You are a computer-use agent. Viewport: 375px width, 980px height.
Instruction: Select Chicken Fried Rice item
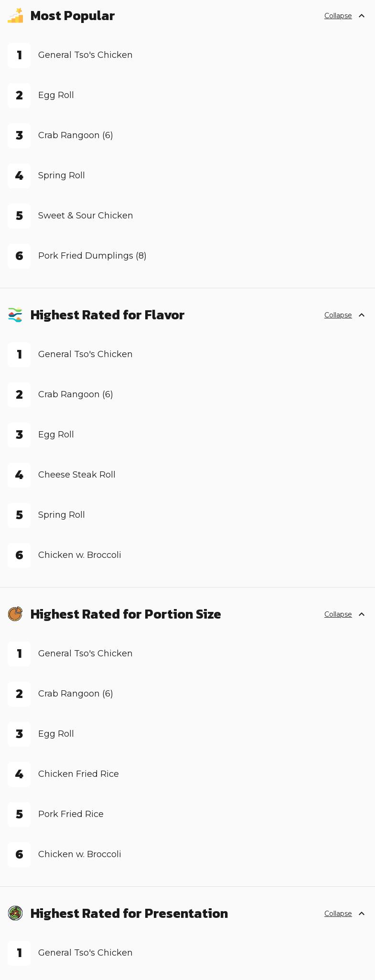(78, 774)
